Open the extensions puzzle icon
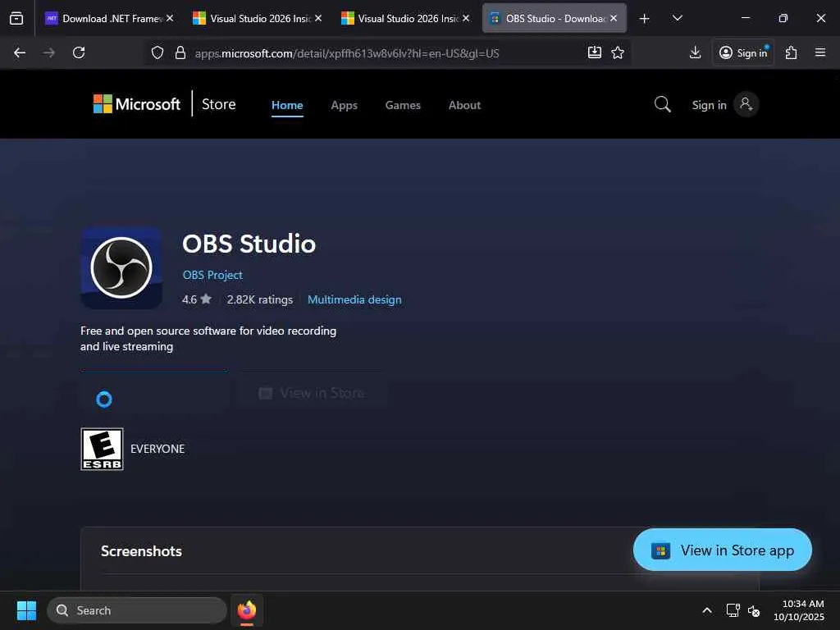 point(791,52)
